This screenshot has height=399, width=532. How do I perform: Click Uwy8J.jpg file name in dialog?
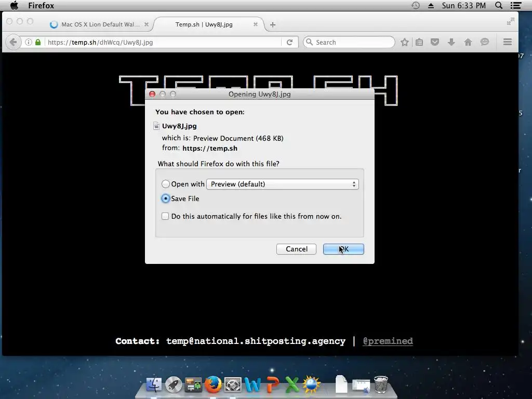(179, 126)
